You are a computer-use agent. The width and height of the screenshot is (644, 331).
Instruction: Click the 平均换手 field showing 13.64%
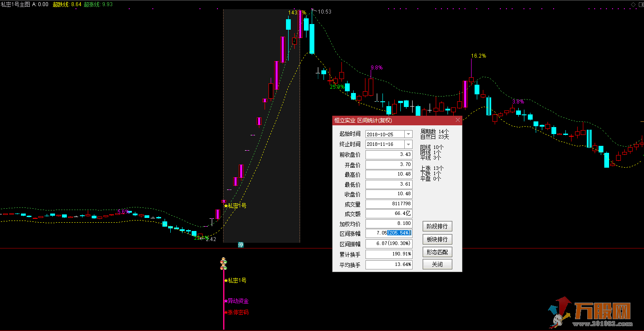(x=389, y=265)
